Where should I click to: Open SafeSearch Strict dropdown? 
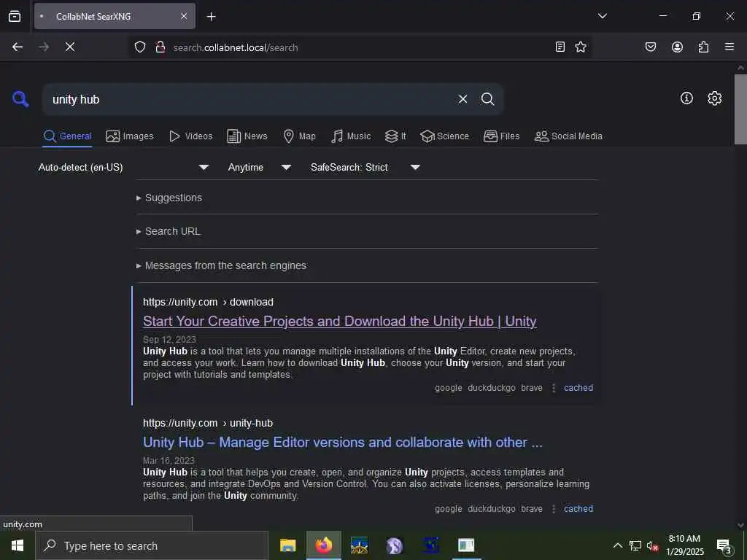[365, 167]
